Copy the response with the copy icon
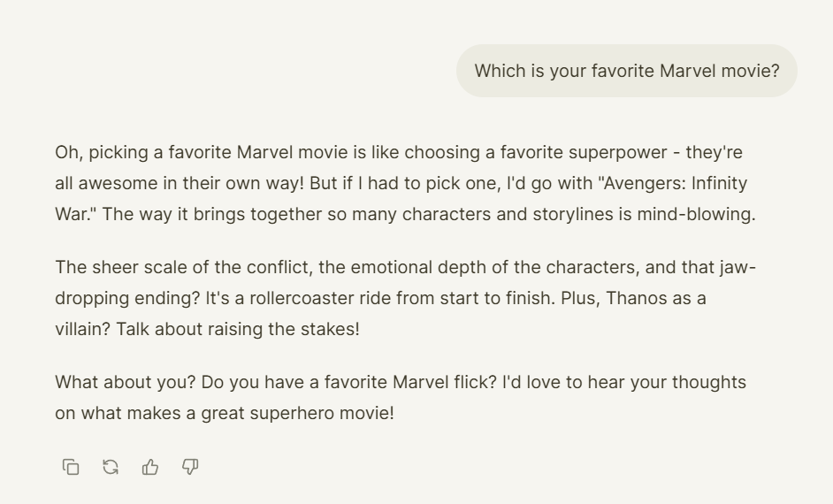This screenshot has height=504, width=833. (x=71, y=467)
